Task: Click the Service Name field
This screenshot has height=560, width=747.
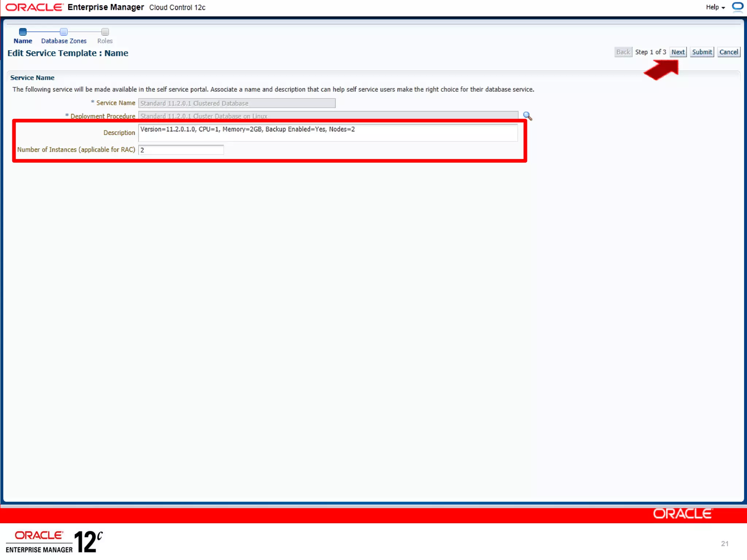Action: (x=237, y=103)
